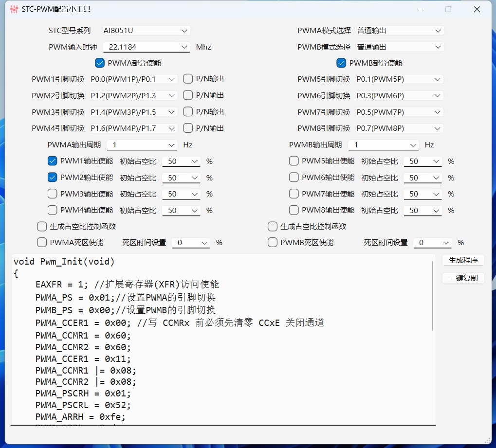The height and width of the screenshot is (448, 496).
Task: Open PWM7引脚切换 dropdown
Action: [399, 112]
